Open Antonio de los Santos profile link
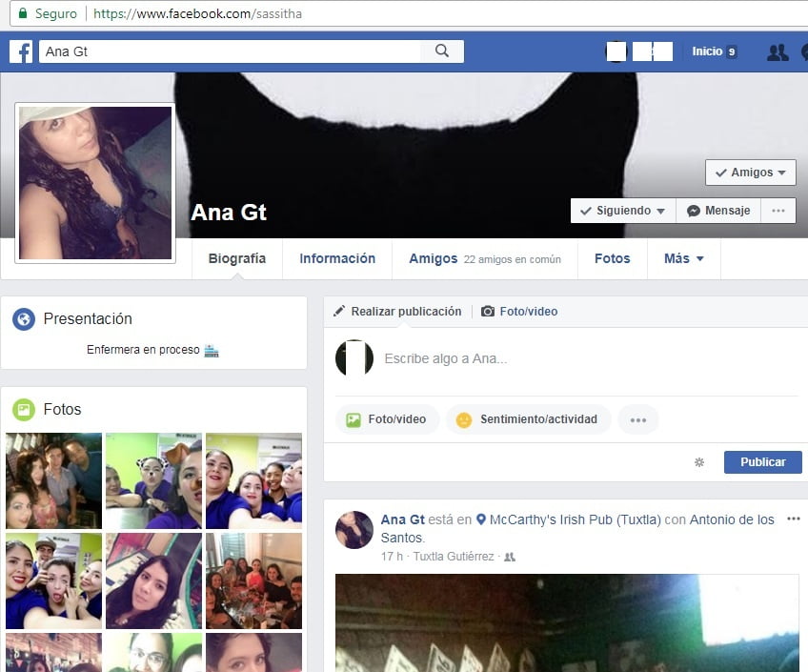This screenshot has width=808, height=672. point(577,528)
